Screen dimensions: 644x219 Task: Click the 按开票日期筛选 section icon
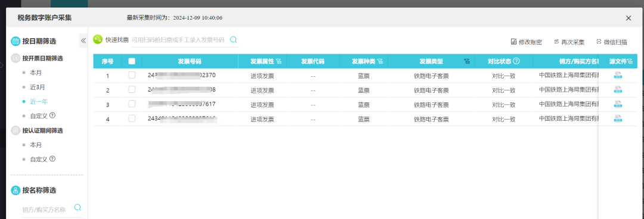point(16,58)
